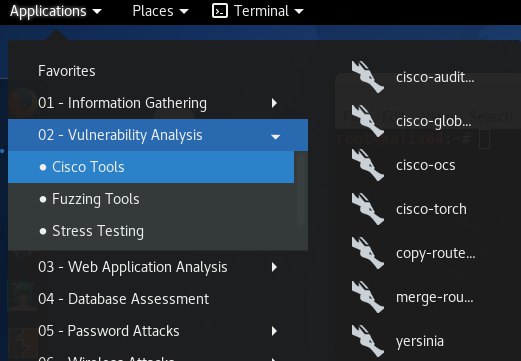
Task: Expand the 05 - Password Attacks submenu arrow
Action: 274,331
